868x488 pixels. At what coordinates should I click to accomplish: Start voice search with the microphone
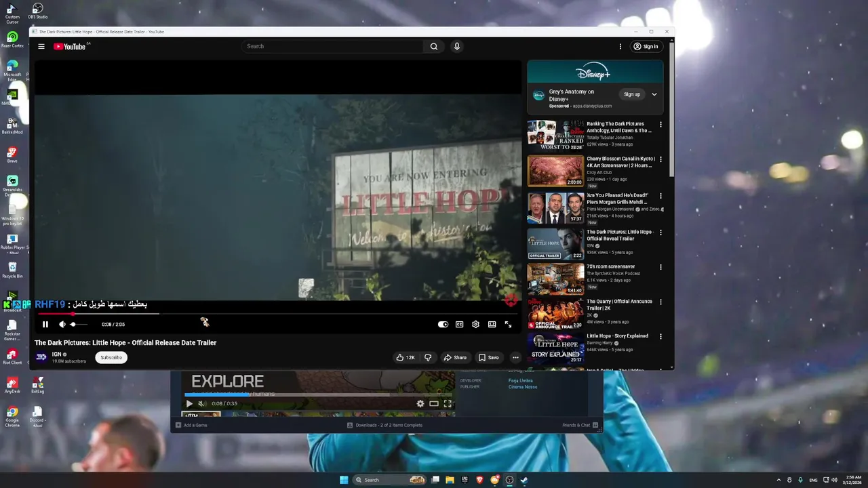tap(457, 47)
